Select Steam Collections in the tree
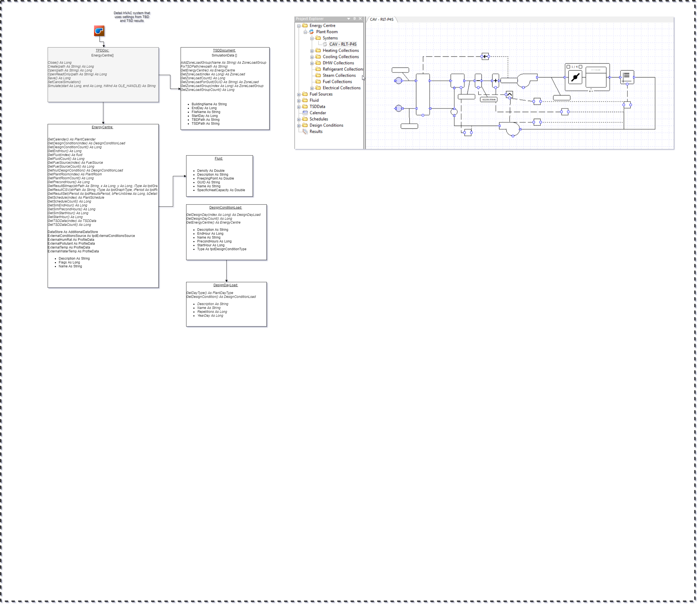Viewport: 700px width, 606px height. (x=339, y=75)
